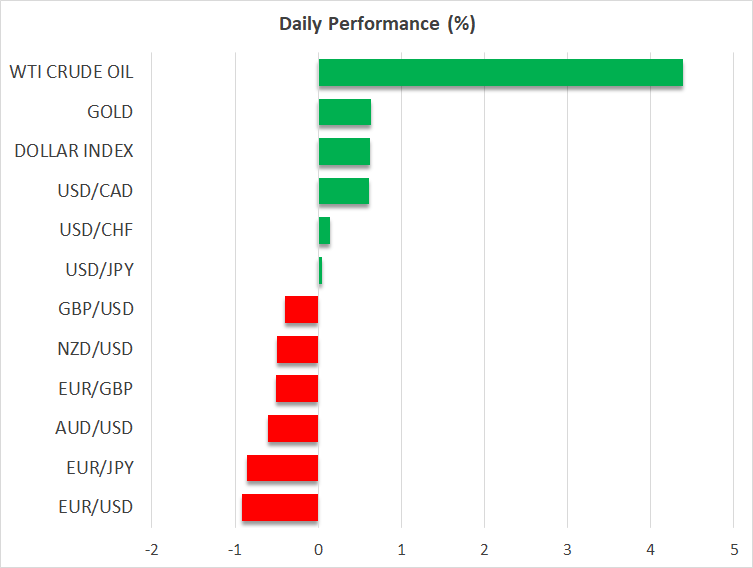Click the USD/CAD green bar
753x568 pixels.
tap(344, 191)
